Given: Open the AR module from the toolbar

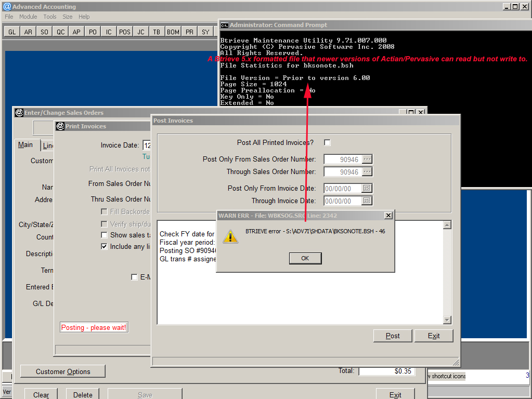Looking at the screenshot, I should pyautogui.click(x=28, y=31).
